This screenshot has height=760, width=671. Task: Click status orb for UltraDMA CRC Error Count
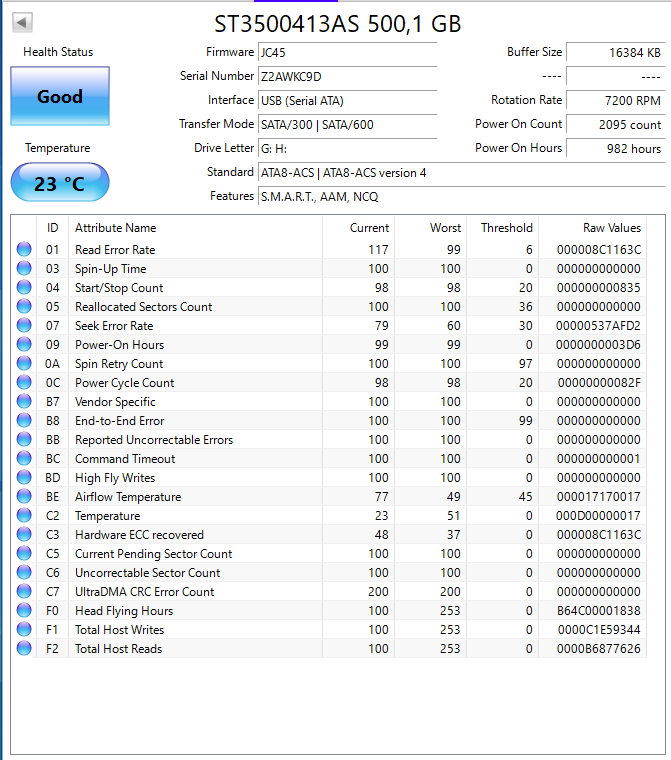coord(24,592)
